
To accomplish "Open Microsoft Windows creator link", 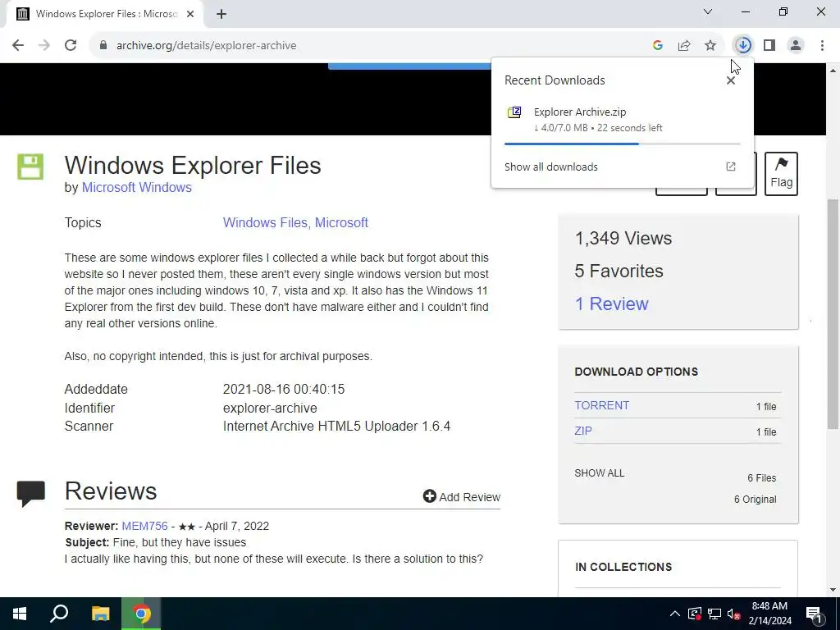I will [x=137, y=188].
